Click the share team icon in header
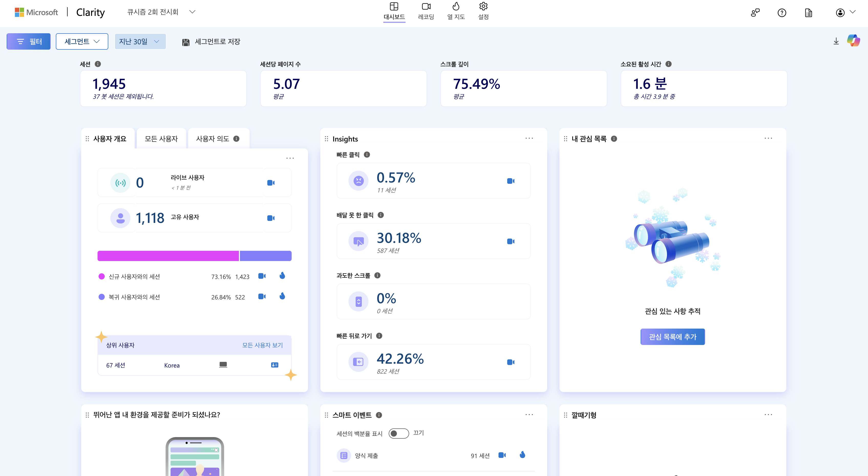Screen dimensions: 868x476 755,13
